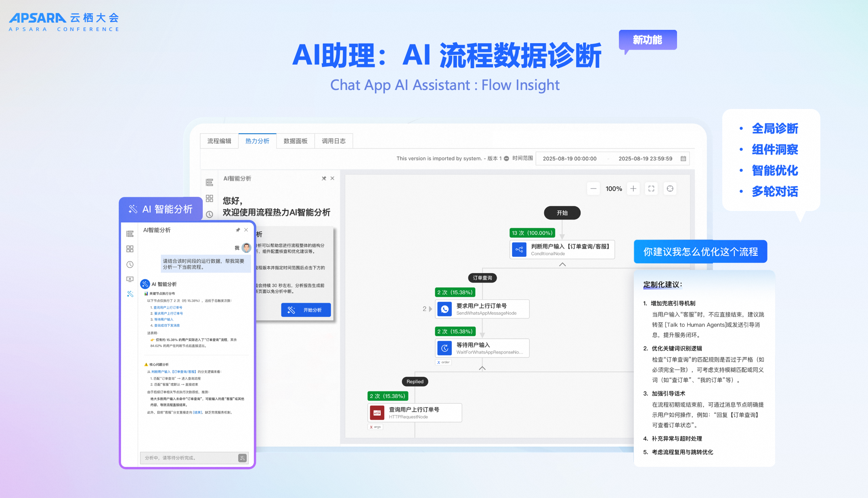Open the grid icon in front chat panel sidebar
The image size is (868, 498).
point(130,249)
